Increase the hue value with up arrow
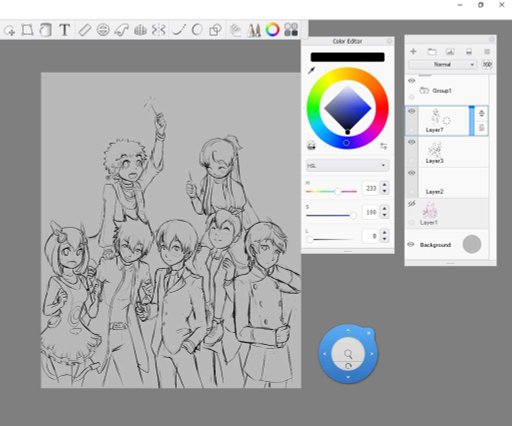 (385, 185)
